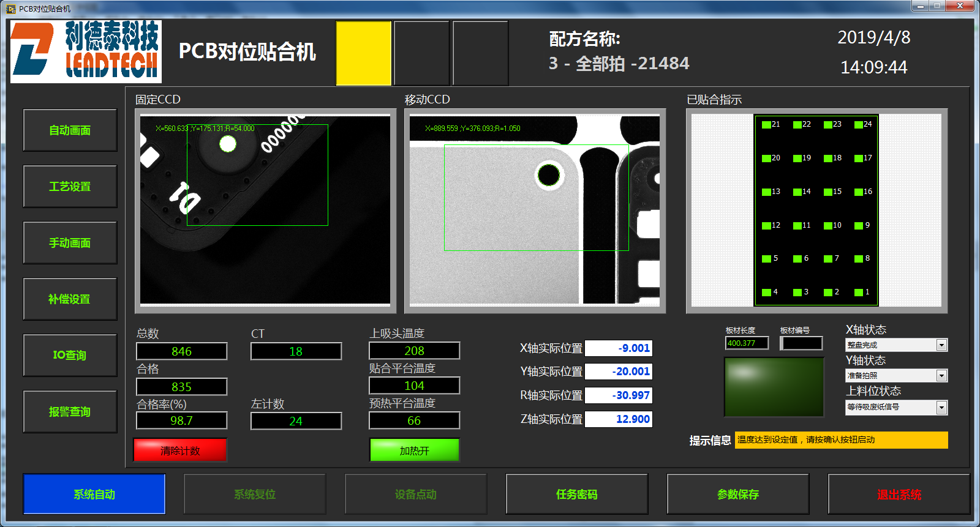Open the 报警查询 page

click(x=70, y=412)
